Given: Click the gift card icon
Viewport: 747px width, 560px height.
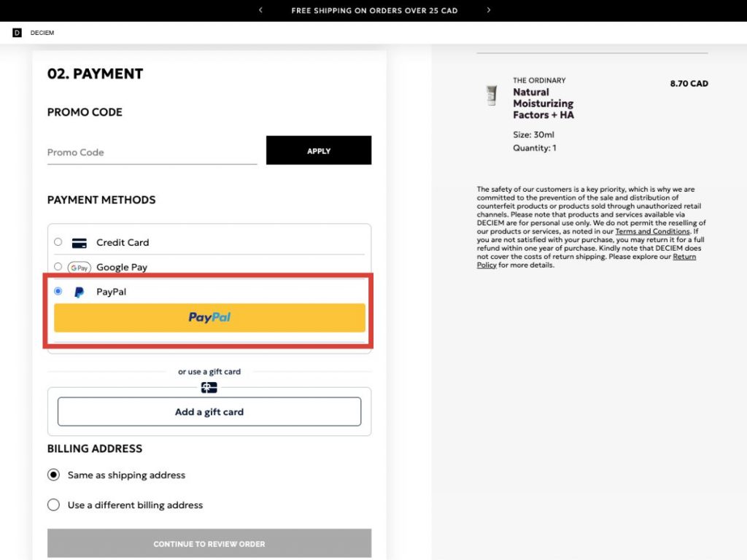Looking at the screenshot, I should 209,388.
